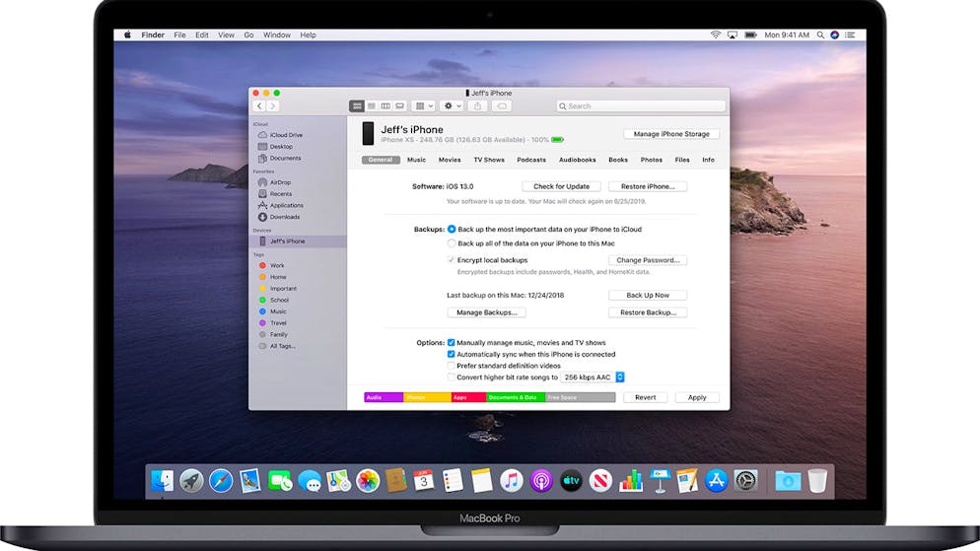The height and width of the screenshot is (551, 980).
Task: Open the App Store from the Dock
Action: click(716, 480)
